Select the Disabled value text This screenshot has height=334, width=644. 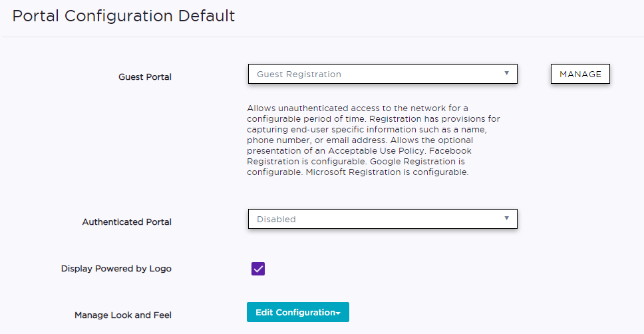click(x=276, y=220)
